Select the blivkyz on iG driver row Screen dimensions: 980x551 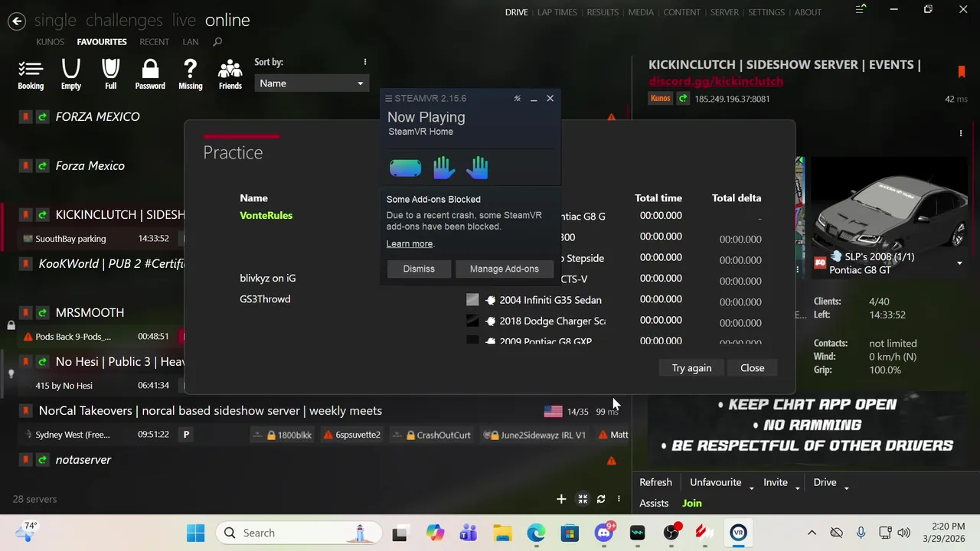pyautogui.click(x=268, y=279)
